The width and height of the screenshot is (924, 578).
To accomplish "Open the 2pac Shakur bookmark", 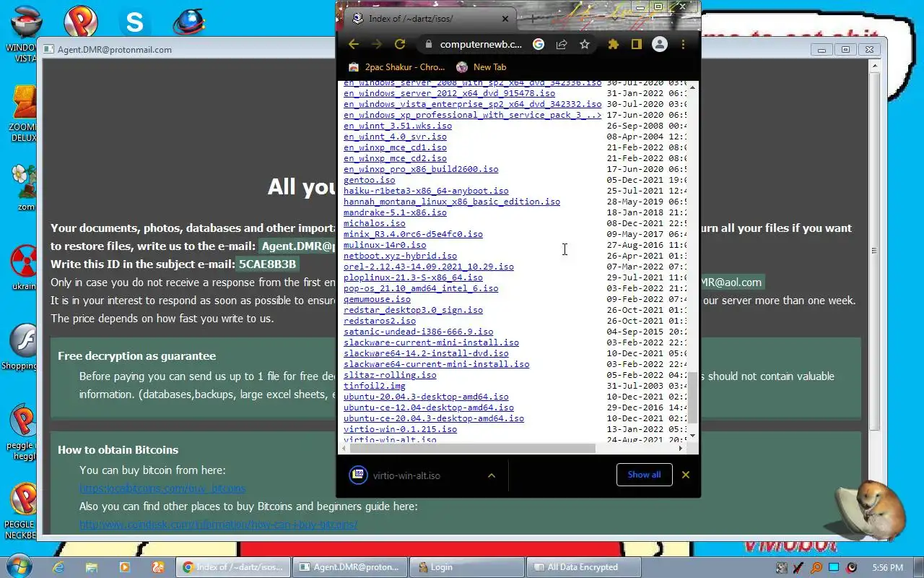I will (396, 66).
